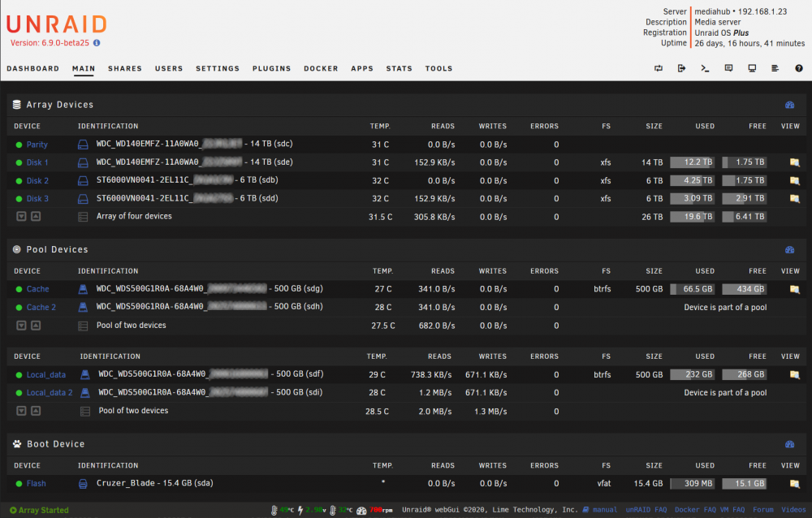Viewport: 812px width, 518px height.
Task: Open the Local_data 2 device link
Action: (x=50, y=393)
